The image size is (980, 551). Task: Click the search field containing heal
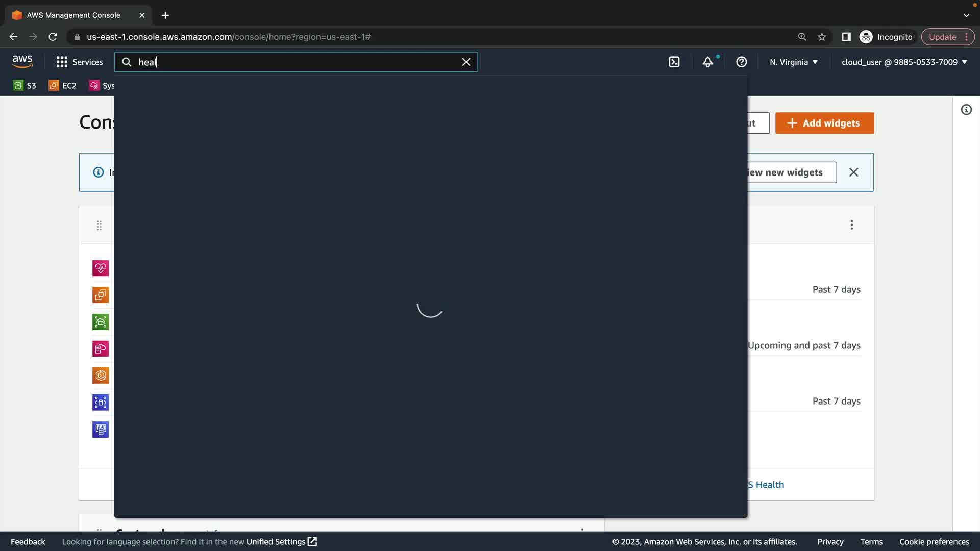pos(296,62)
